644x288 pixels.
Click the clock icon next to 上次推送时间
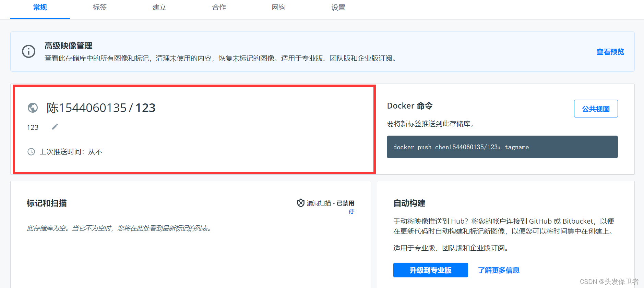31,152
